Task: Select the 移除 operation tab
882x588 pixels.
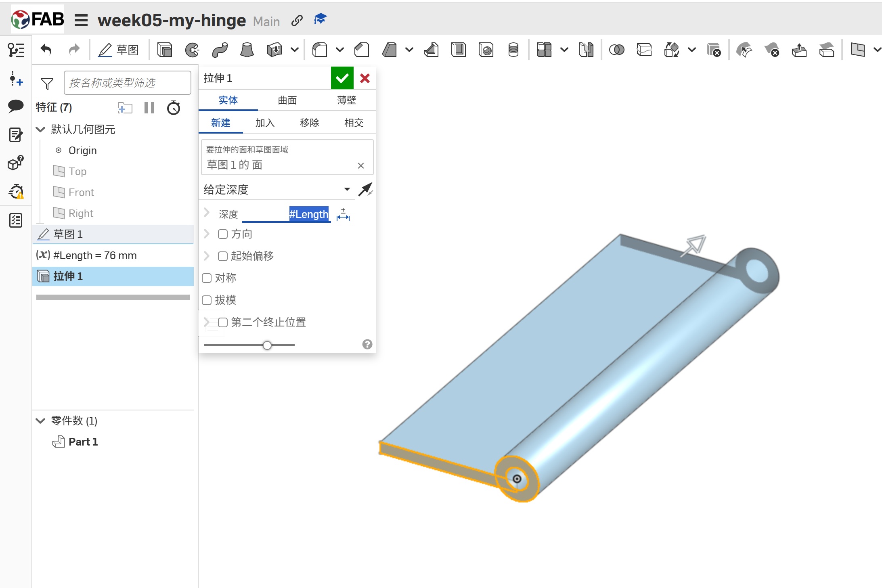Action: 310,123
